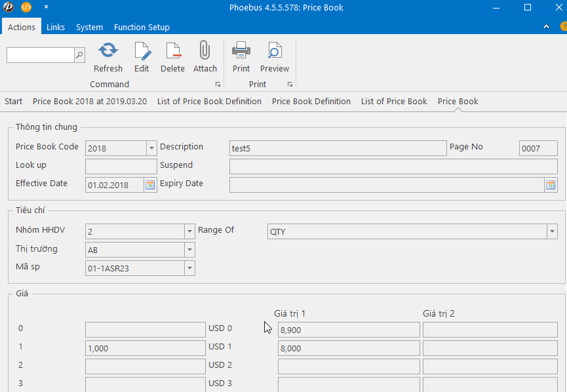Switch to the Links ribbon tab
Image resolution: width=567 pixels, height=392 pixels.
click(x=56, y=27)
